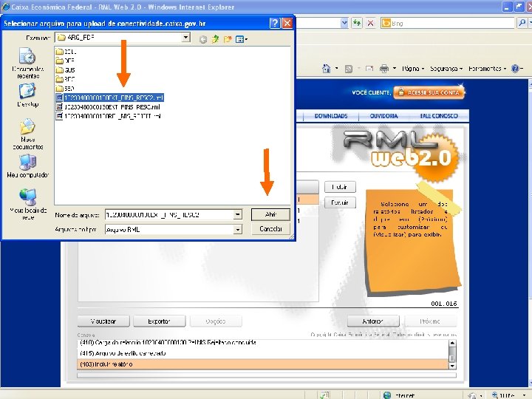This screenshot has height=399, width=532.
Task: Open the IE help menu icon
Action: pyautogui.click(x=515, y=69)
